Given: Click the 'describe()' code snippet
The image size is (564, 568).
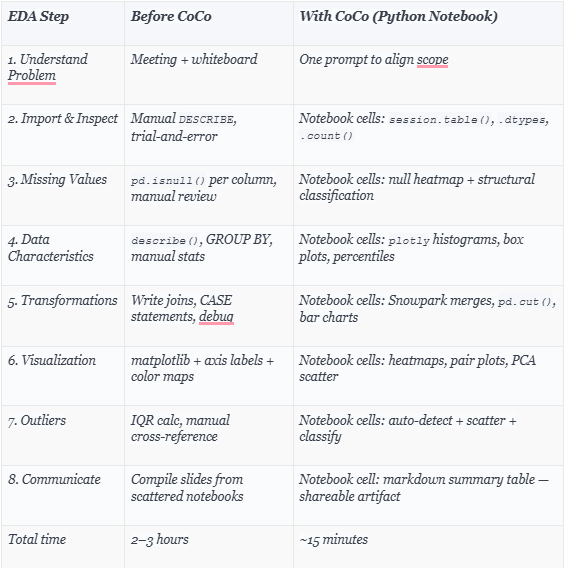Looking at the screenshot, I should pos(165,241).
